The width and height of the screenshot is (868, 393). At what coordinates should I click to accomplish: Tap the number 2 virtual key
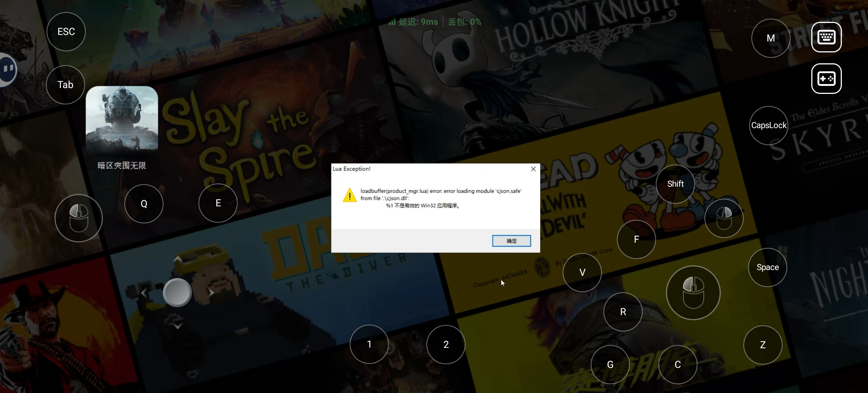[x=446, y=345]
